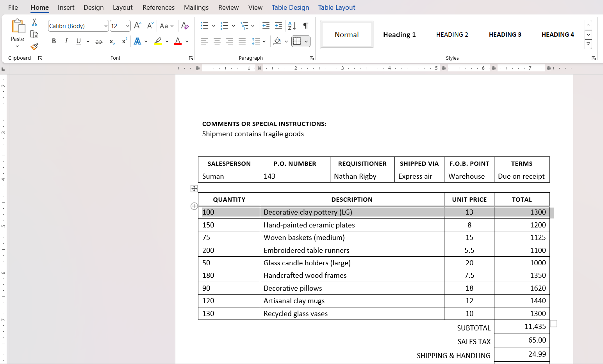This screenshot has height=364, width=603.
Task: Open the Table Design tab
Action: [x=290, y=7]
